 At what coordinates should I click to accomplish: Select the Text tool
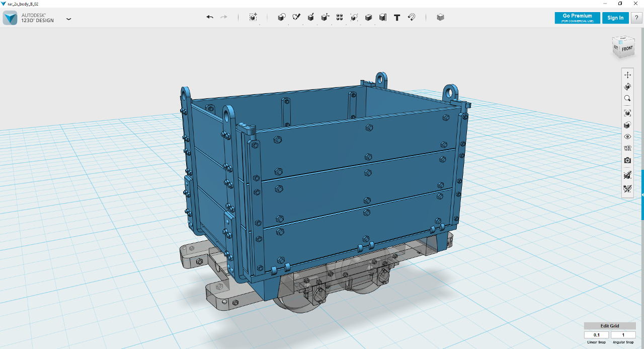click(397, 17)
